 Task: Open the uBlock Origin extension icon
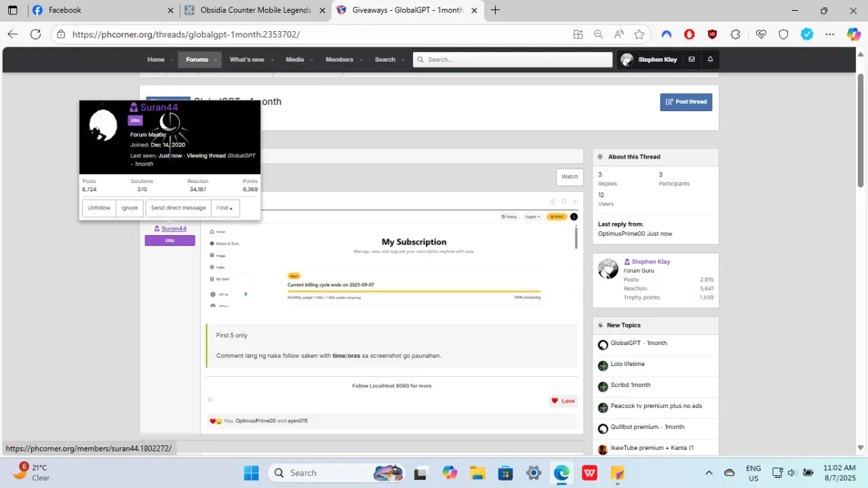[712, 34]
